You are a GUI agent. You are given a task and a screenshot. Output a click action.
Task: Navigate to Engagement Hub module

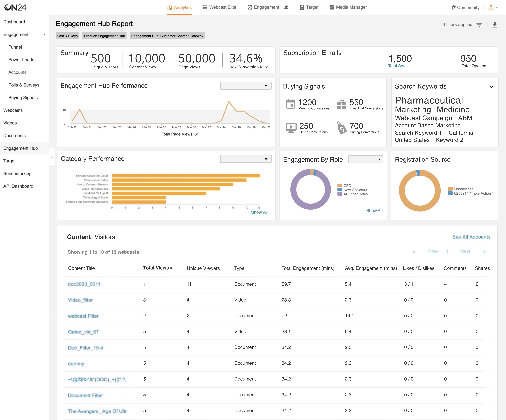point(21,148)
